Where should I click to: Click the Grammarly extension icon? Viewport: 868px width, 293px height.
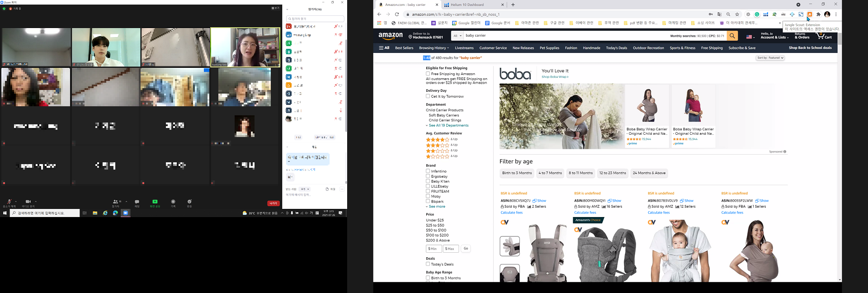(757, 14)
